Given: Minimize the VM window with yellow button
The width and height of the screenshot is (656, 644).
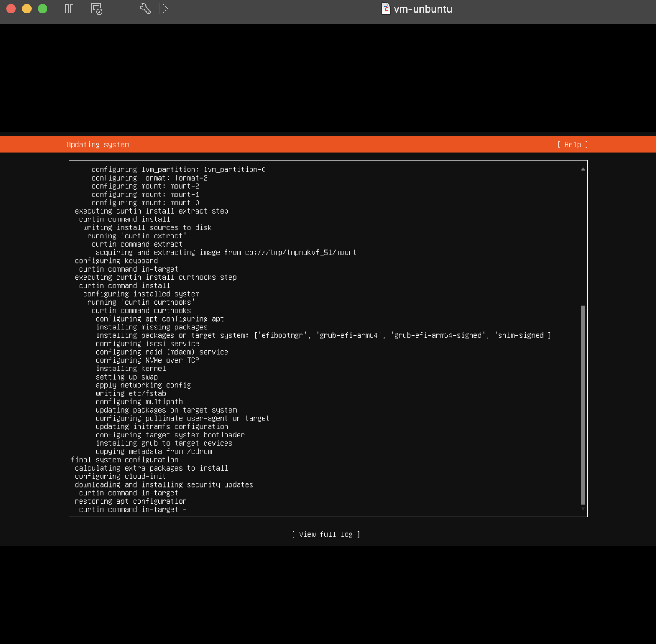Looking at the screenshot, I should point(27,9).
